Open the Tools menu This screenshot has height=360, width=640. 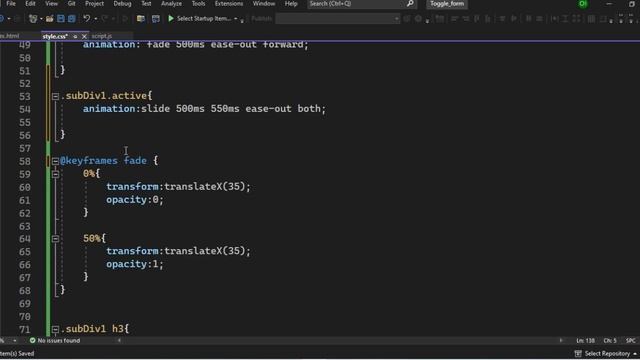[x=198, y=4]
